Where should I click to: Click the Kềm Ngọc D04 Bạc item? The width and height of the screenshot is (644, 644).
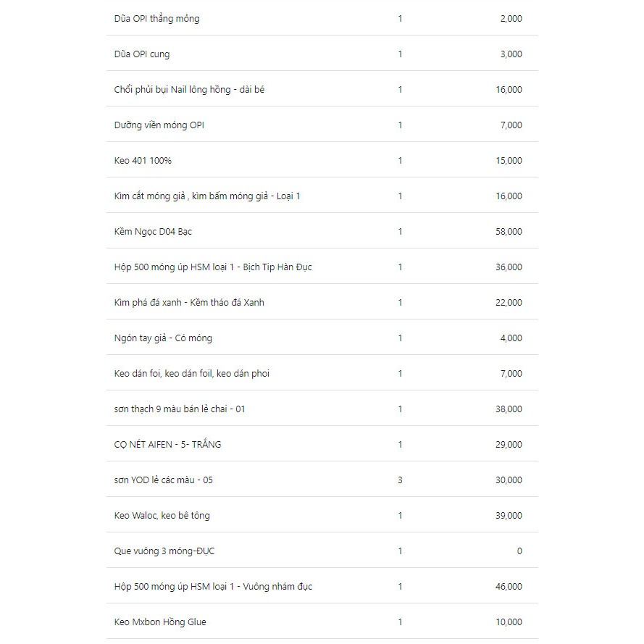click(153, 232)
